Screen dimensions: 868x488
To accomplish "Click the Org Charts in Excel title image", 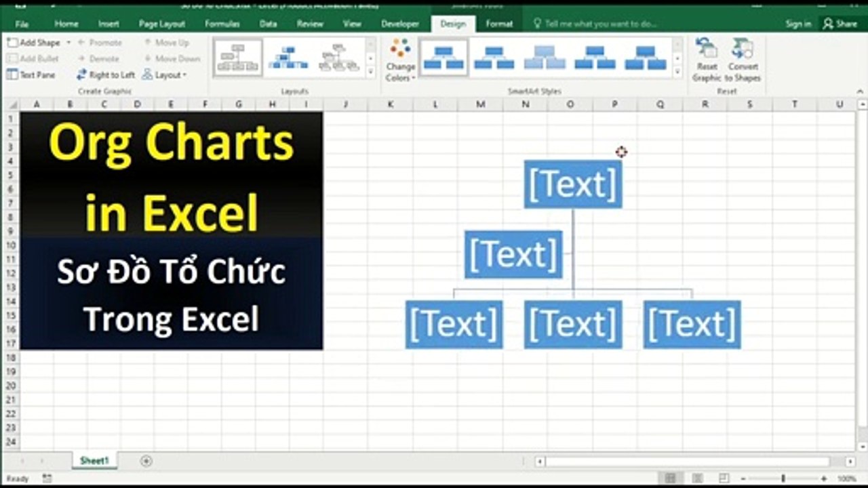I will tap(172, 231).
